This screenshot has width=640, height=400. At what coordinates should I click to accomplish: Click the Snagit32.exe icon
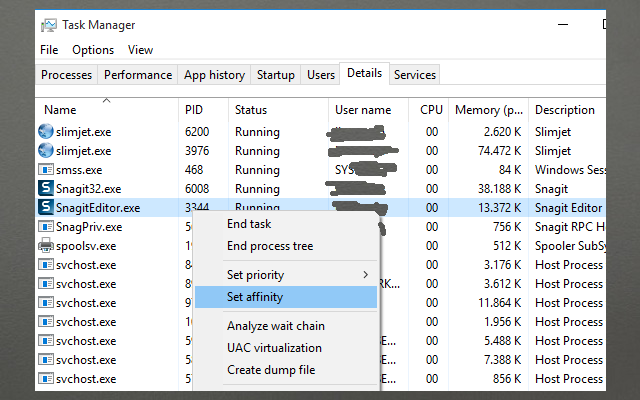[x=46, y=188]
